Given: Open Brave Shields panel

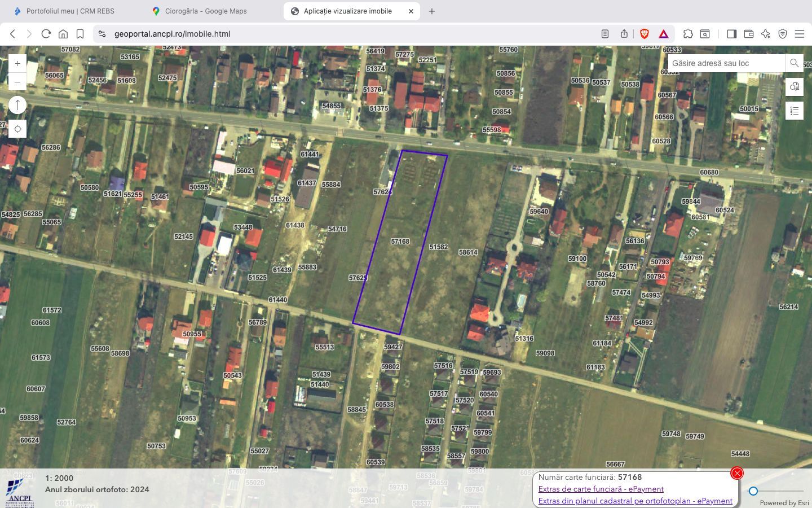Looking at the screenshot, I should click(643, 34).
